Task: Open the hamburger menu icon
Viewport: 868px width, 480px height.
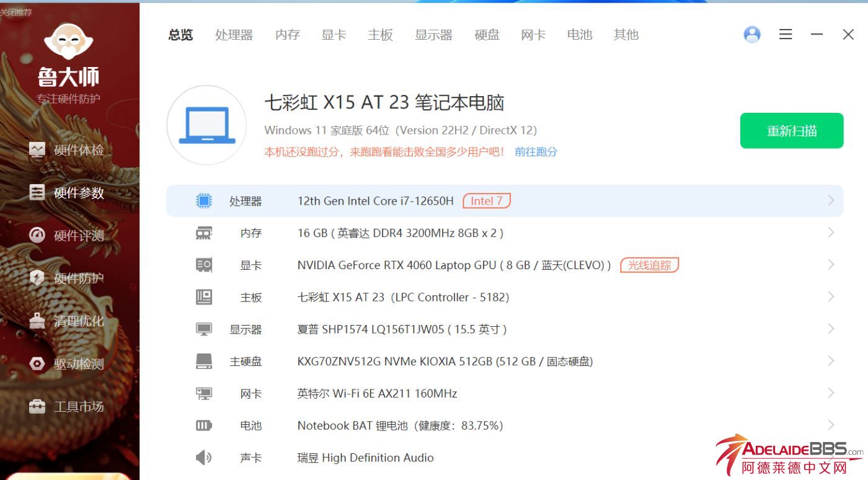Action: pos(786,35)
